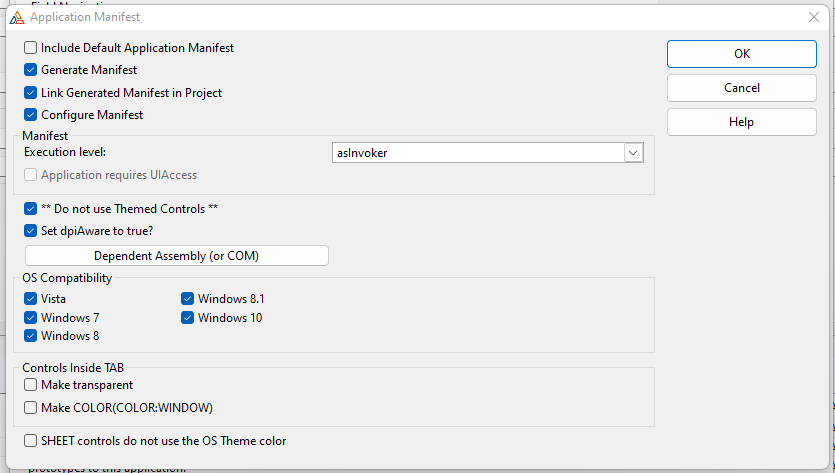Screen dimensions: 835x473
Task: Open the Execution level dropdown arrow
Action: point(633,153)
